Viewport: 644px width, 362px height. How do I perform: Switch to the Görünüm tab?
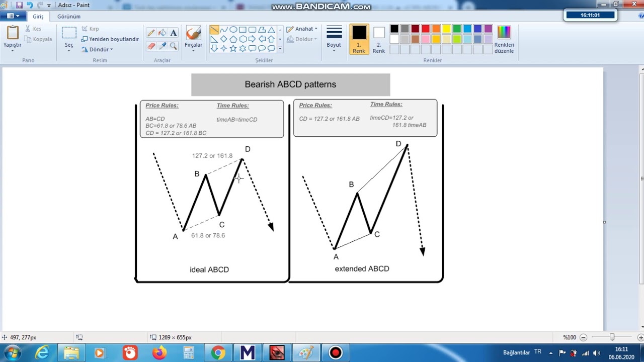click(x=69, y=16)
